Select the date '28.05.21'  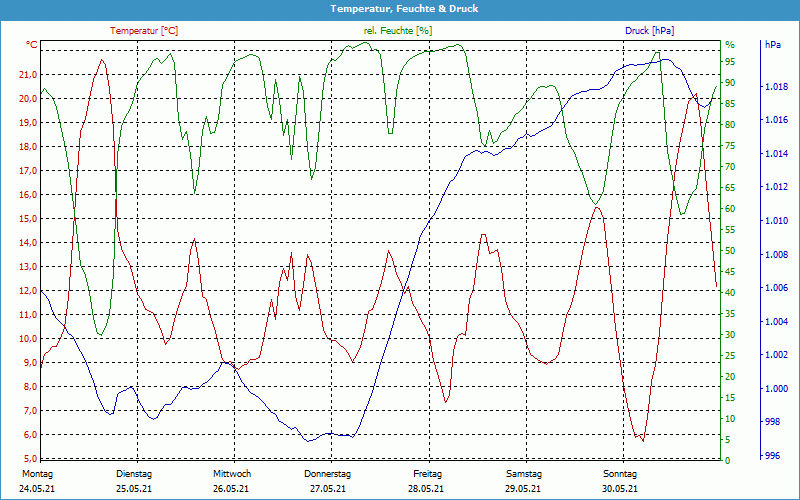(x=426, y=489)
